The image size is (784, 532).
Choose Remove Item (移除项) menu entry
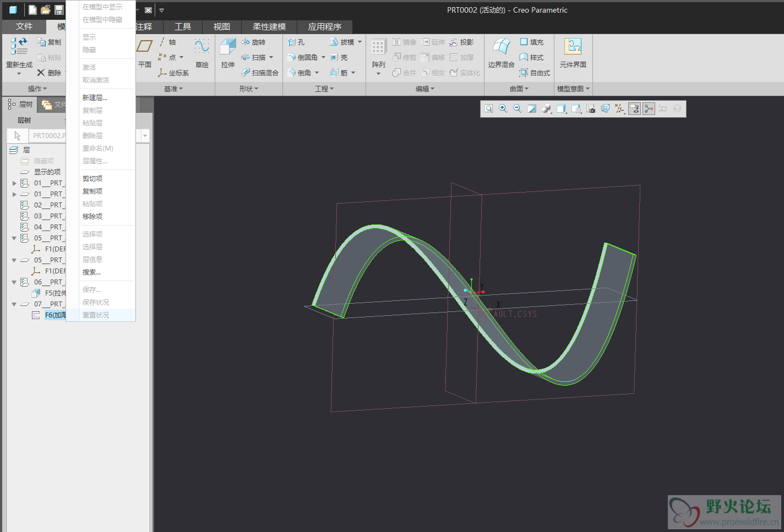(x=92, y=217)
